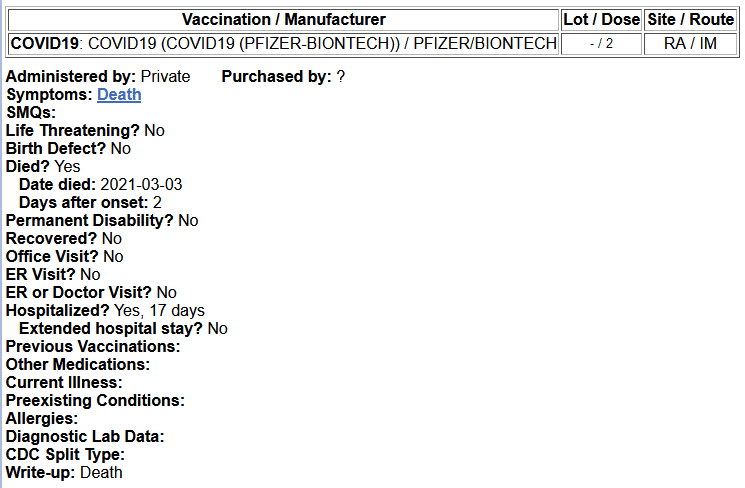Click the Site / Route column header
The height and width of the screenshot is (488, 745).
click(690, 19)
